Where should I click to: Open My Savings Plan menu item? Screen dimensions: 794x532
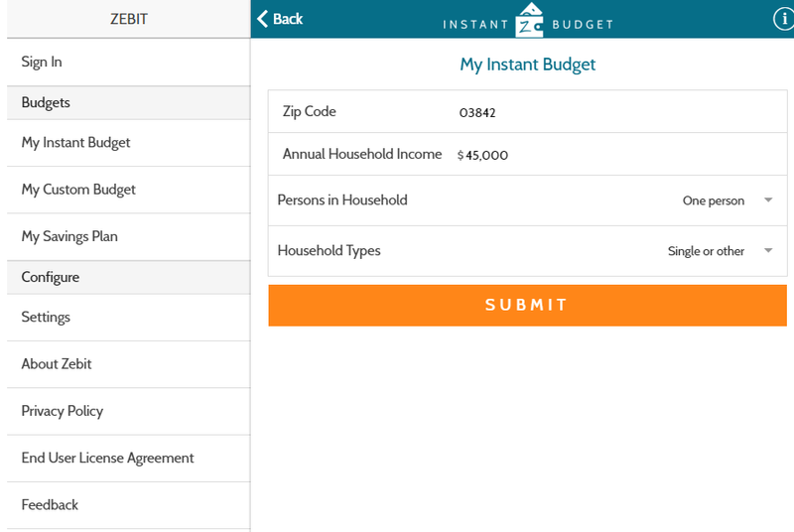point(129,237)
